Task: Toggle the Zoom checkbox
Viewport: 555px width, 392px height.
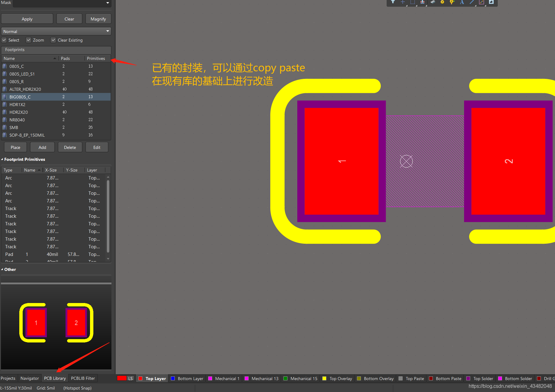Action: (x=29, y=40)
